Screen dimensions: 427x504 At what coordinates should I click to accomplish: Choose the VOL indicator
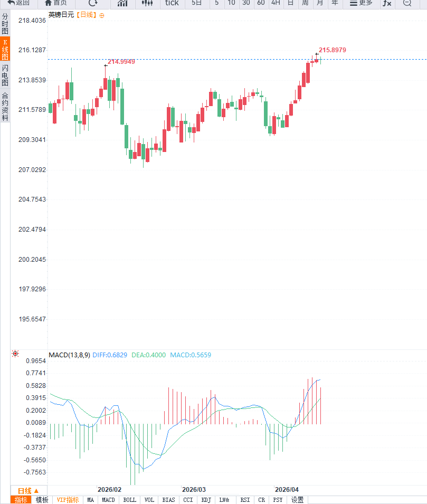(x=149, y=500)
